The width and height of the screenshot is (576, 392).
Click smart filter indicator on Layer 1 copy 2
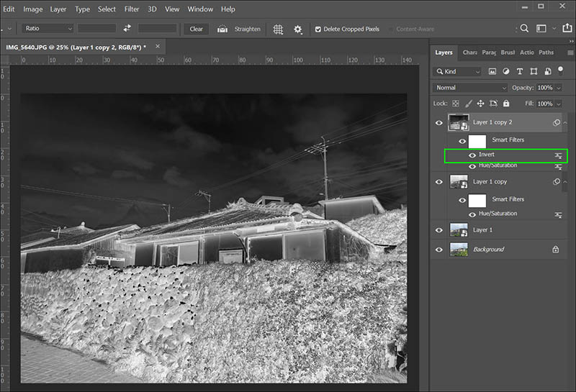[556, 122]
